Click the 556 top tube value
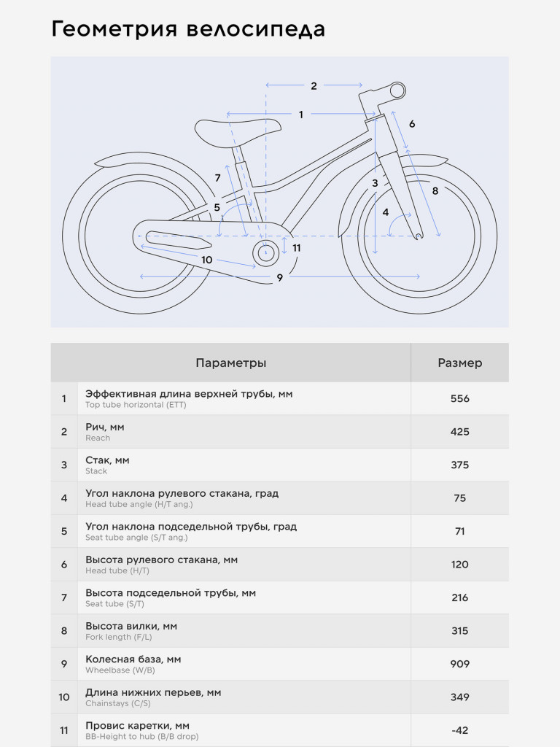This screenshot has width=560, height=747. (x=459, y=399)
